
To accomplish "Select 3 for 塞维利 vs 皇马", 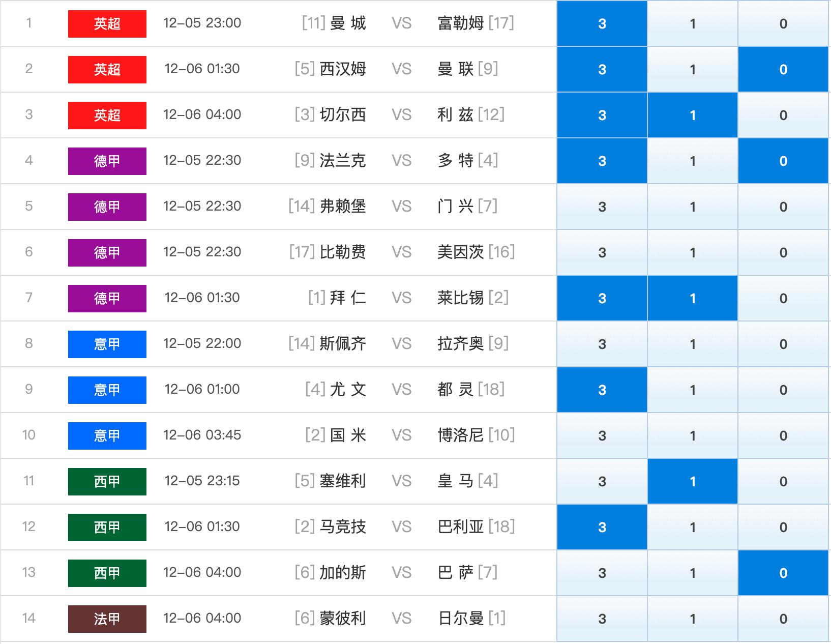I will point(602,481).
